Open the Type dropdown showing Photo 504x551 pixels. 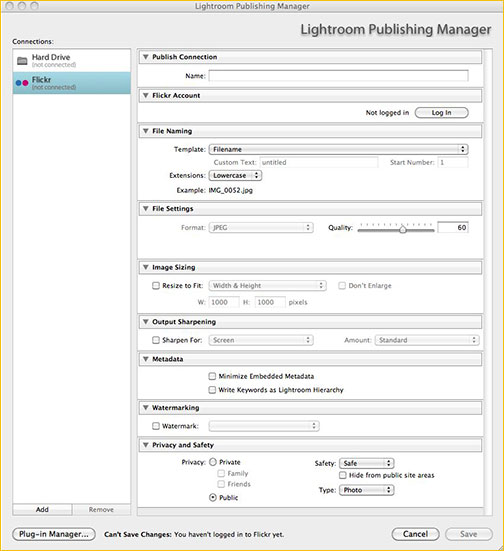tap(367, 490)
